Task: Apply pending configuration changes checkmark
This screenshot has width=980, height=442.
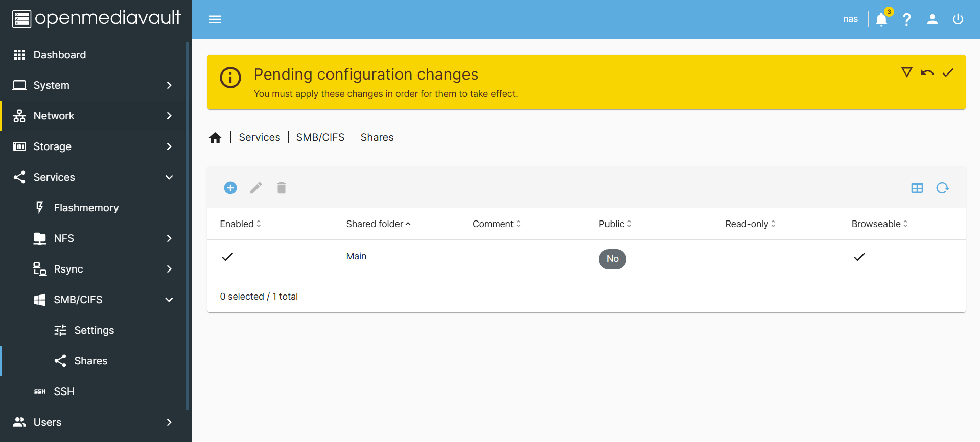Action: pos(948,72)
